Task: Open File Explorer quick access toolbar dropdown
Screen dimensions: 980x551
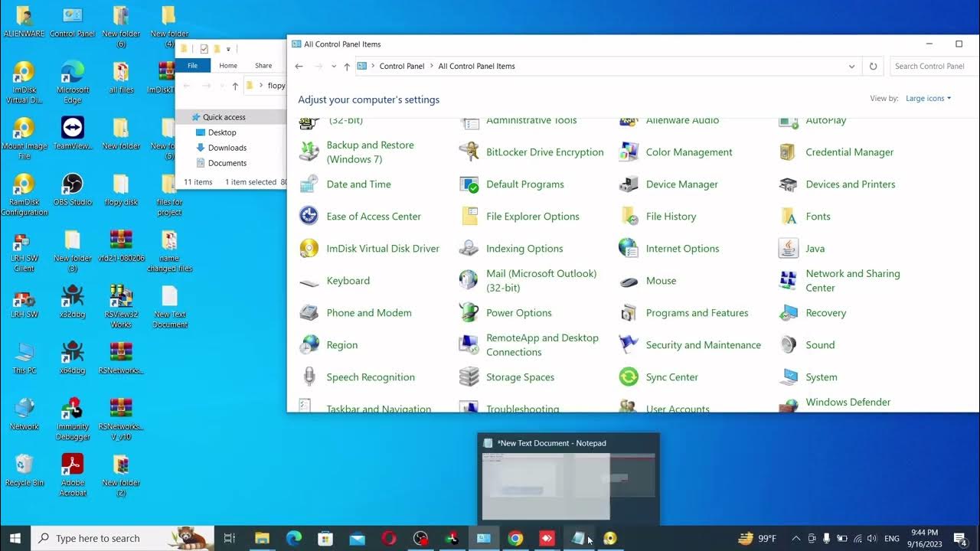Action: pos(228,49)
